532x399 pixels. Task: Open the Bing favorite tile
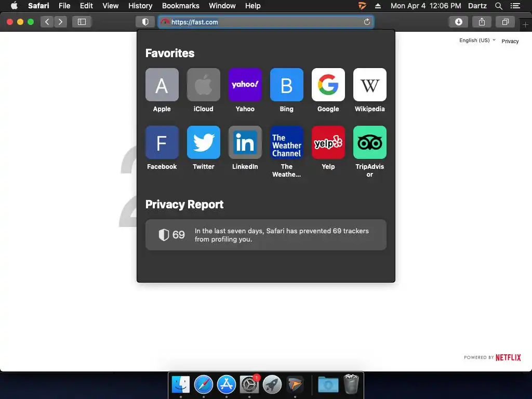[x=287, y=85]
